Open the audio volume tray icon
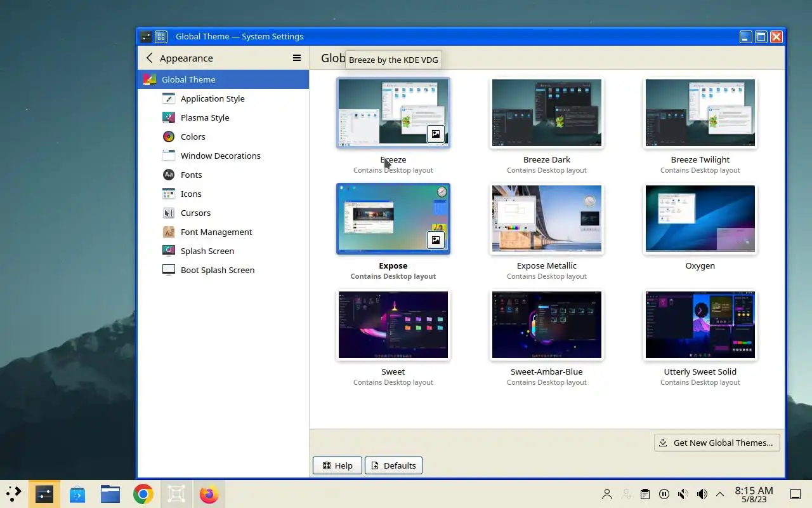The width and height of the screenshot is (812, 508). click(x=702, y=494)
